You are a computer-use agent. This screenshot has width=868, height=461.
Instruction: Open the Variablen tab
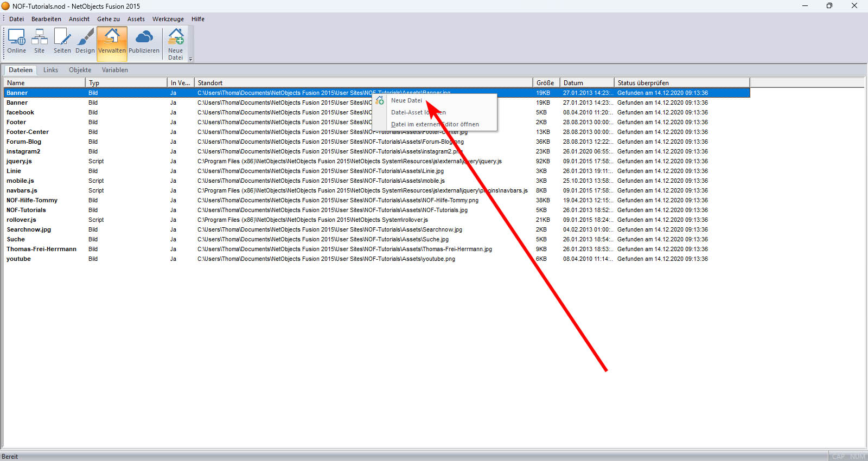point(114,70)
